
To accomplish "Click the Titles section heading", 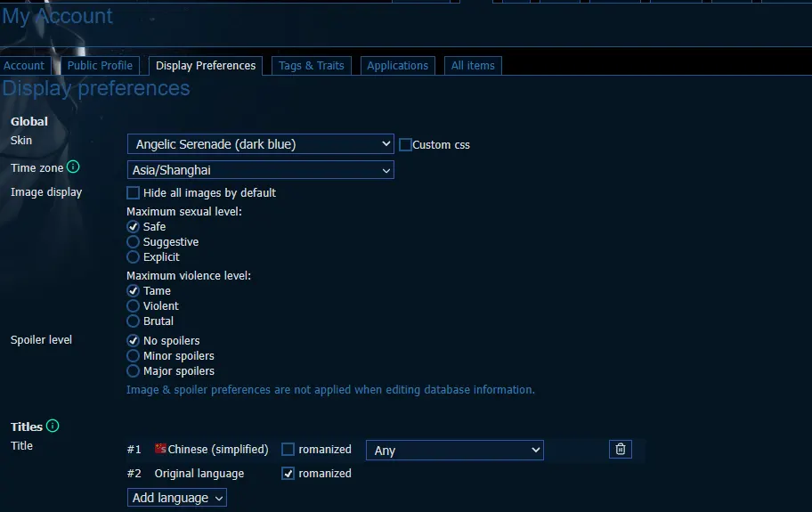I will click(27, 427).
